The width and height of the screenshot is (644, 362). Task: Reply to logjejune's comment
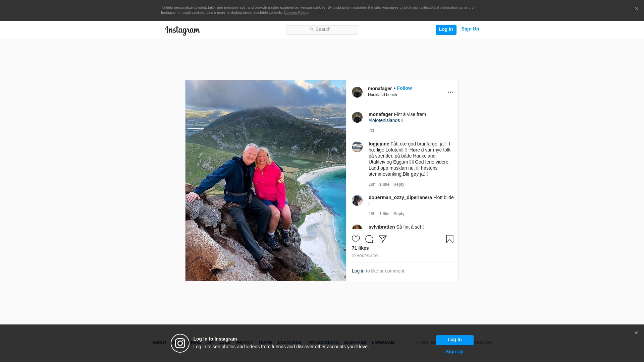(x=399, y=184)
